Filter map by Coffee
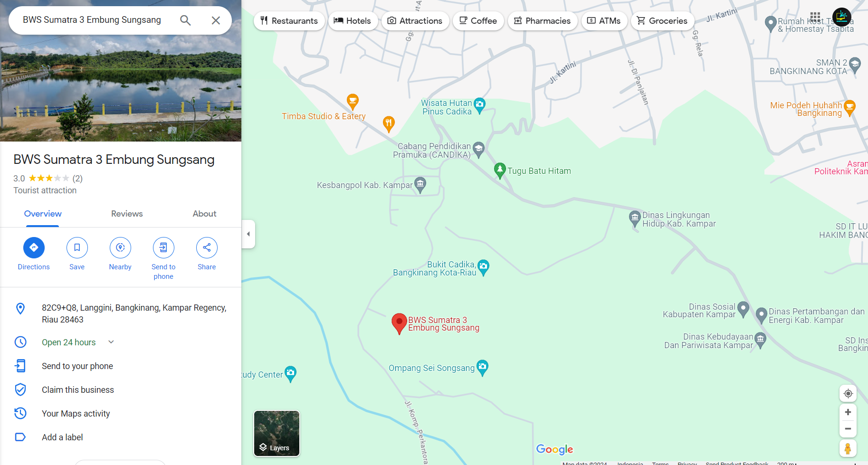 tap(478, 21)
